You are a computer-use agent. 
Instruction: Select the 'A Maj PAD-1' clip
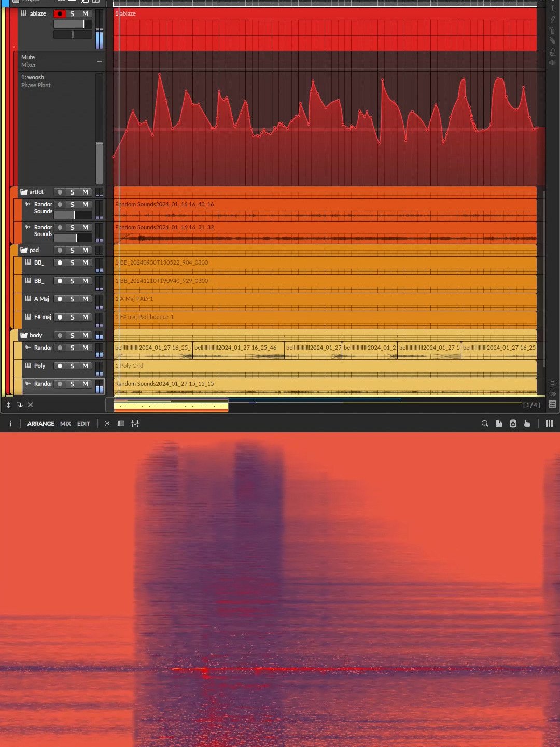click(x=325, y=302)
